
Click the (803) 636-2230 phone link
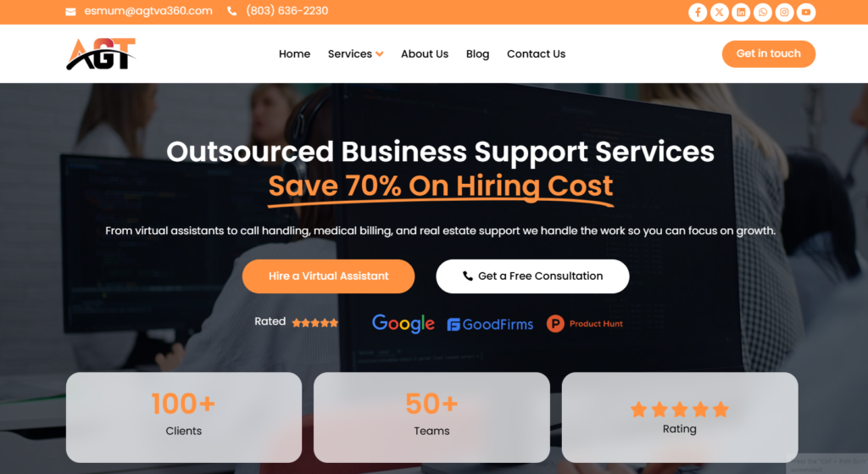tap(287, 11)
